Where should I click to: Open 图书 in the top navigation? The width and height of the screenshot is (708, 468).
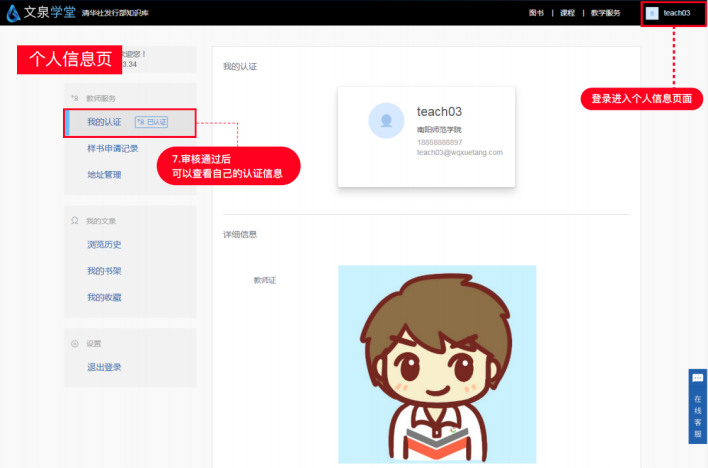pyautogui.click(x=537, y=13)
